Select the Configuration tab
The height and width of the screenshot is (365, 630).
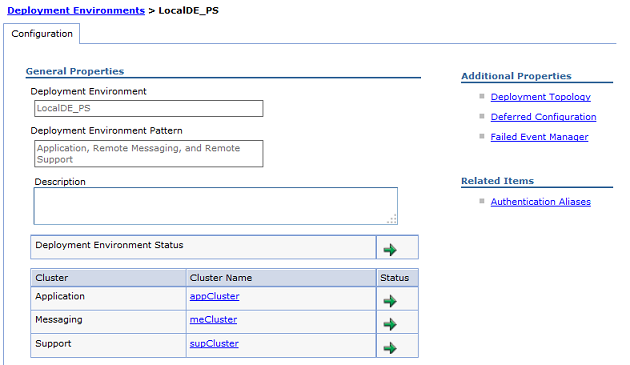point(42,34)
